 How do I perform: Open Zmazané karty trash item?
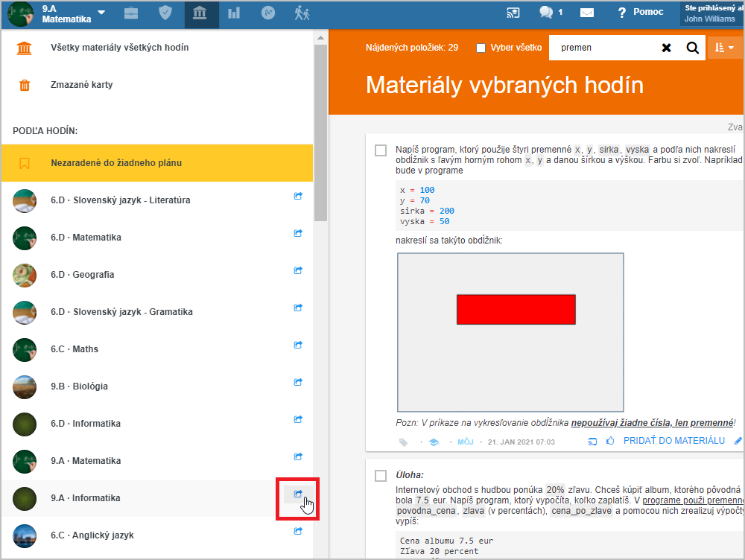tap(157, 85)
